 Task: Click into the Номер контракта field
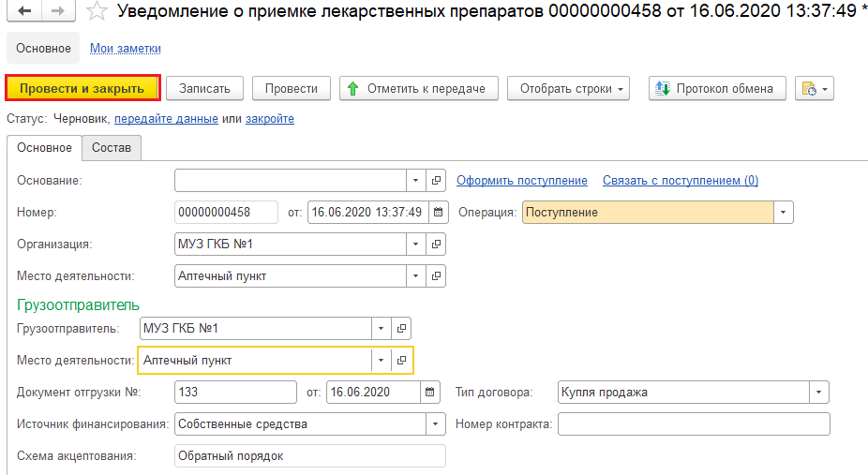pos(694,424)
